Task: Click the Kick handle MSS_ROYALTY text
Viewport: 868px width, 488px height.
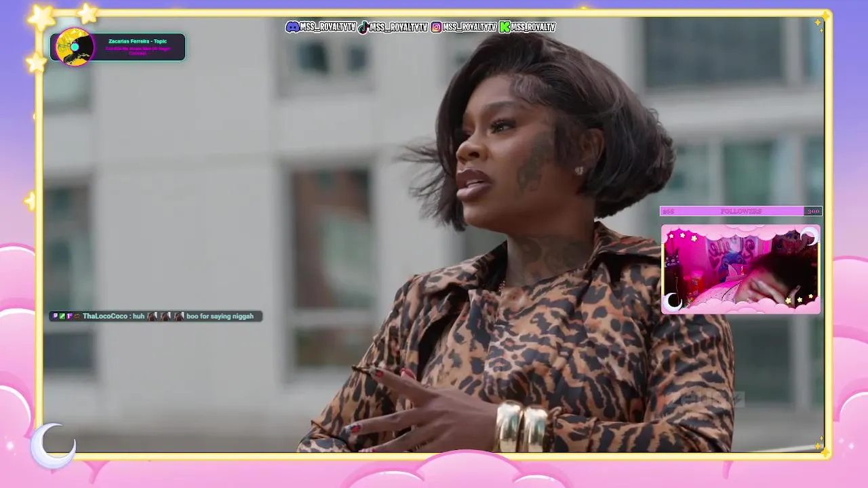Action: [533, 27]
